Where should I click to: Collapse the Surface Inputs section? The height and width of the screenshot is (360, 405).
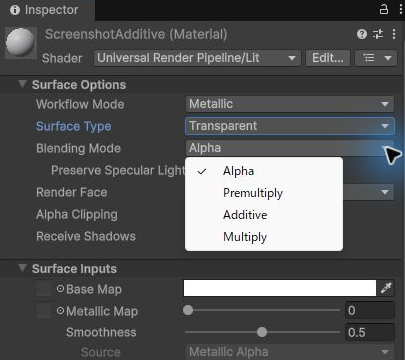22,268
